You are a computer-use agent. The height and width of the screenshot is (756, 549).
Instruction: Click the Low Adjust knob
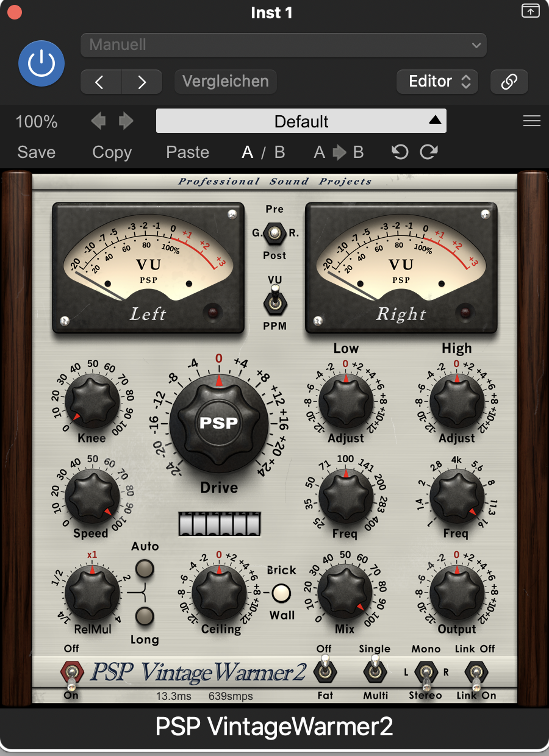click(x=346, y=402)
